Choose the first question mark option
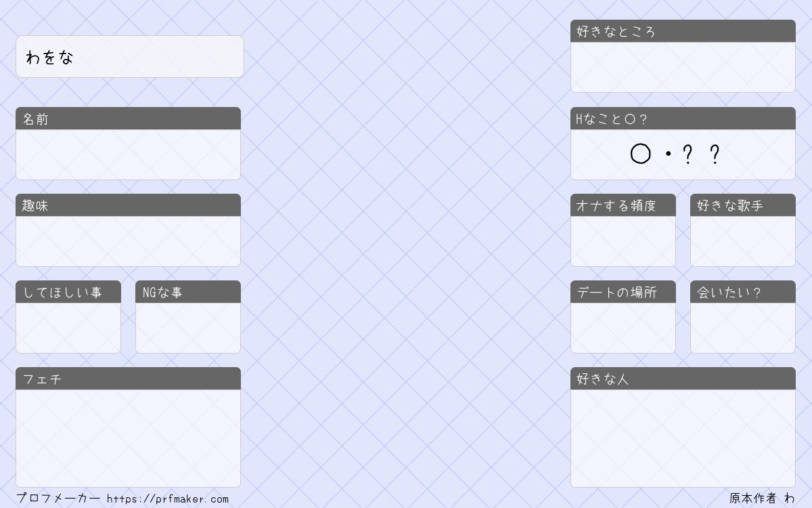The width and height of the screenshot is (812, 508). tap(687, 154)
